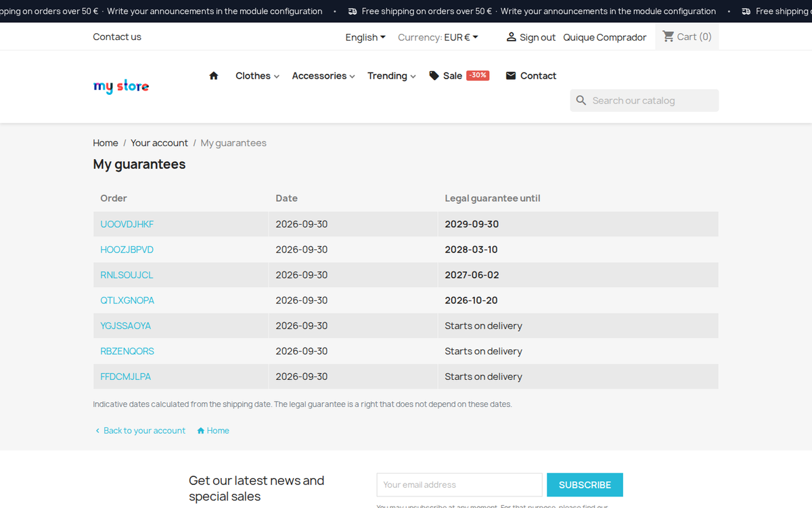Viewport: 812px width, 508px height.
Task: Expand the Clothes menu
Action: coord(257,76)
